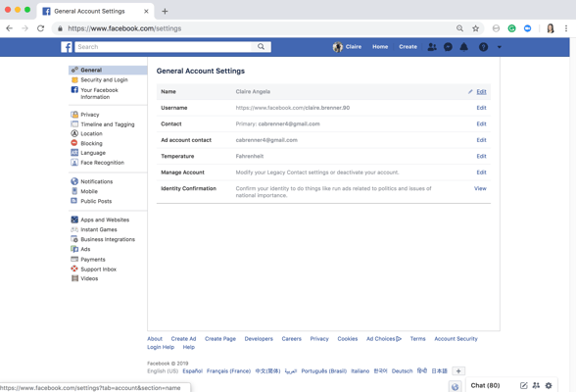This screenshot has width=576, height=392.
Task: Switch language to Deutsch in footer
Action: point(402,371)
